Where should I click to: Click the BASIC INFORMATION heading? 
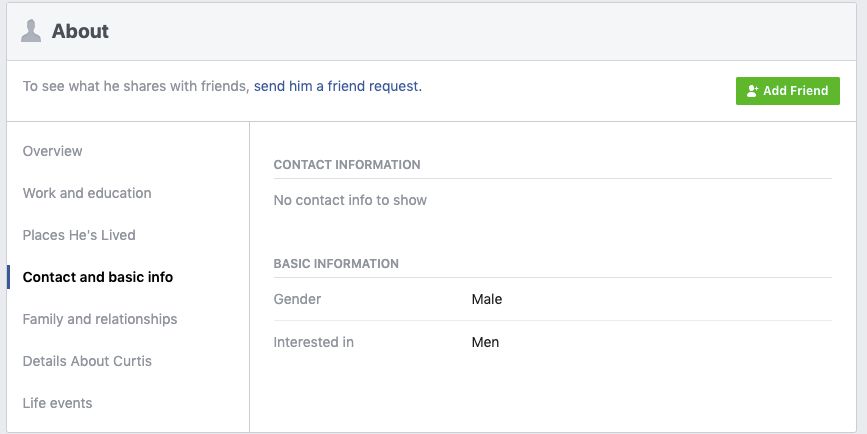[336, 264]
